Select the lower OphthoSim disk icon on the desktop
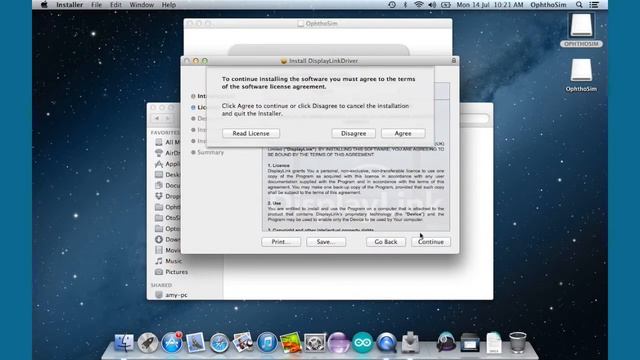Viewport: 640px width, 360px height. 581,75
